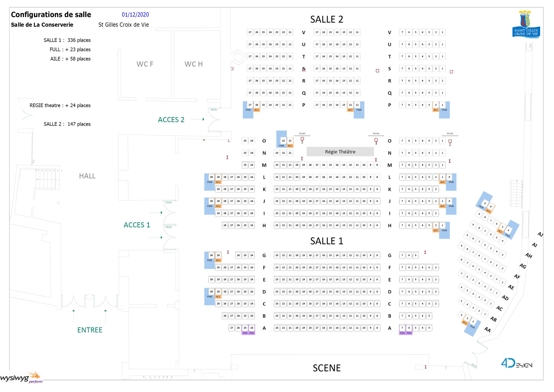This screenshot has width=554, height=392.
Task: Select PSH seat 24 in row A
Action: 252,328
